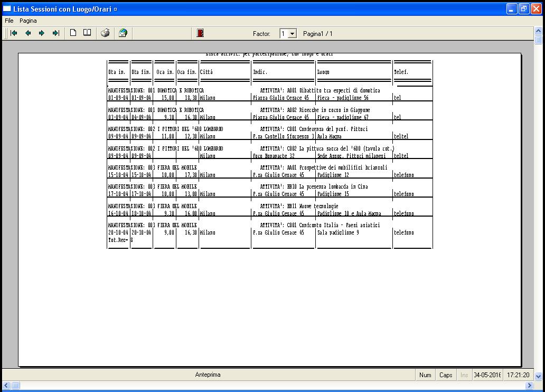545x392 pixels.
Task: Click 'Foro Bonaparte 32' address cell
Action: click(274, 156)
